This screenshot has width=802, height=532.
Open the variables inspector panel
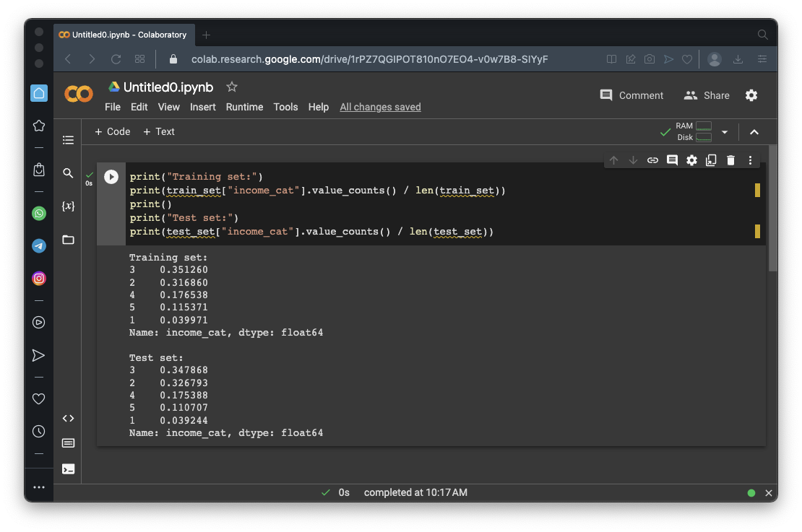pos(68,206)
